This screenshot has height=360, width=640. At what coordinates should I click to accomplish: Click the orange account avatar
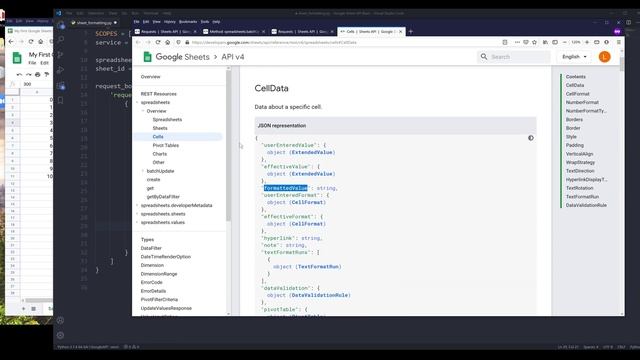(604, 57)
